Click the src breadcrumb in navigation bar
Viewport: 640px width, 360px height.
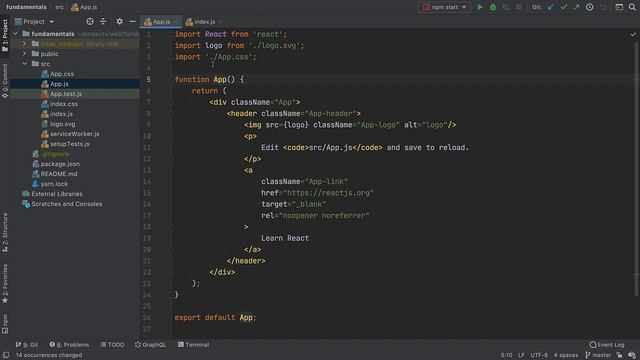coord(59,7)
